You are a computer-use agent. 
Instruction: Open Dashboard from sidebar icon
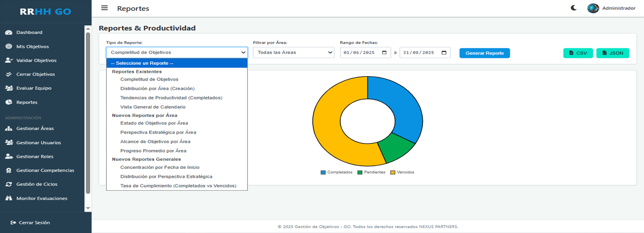pos(8,33)
